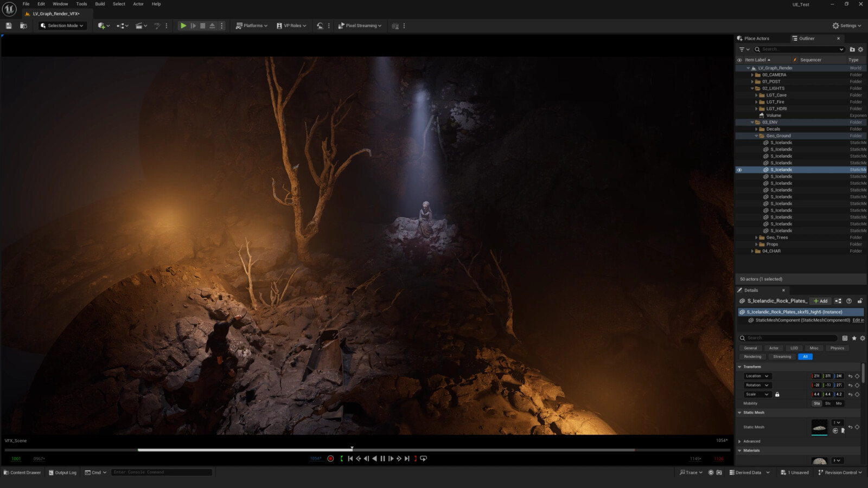Click the Outliner search field
The width and height of the screenshot is (868, 488).
[x=799, y=49]
